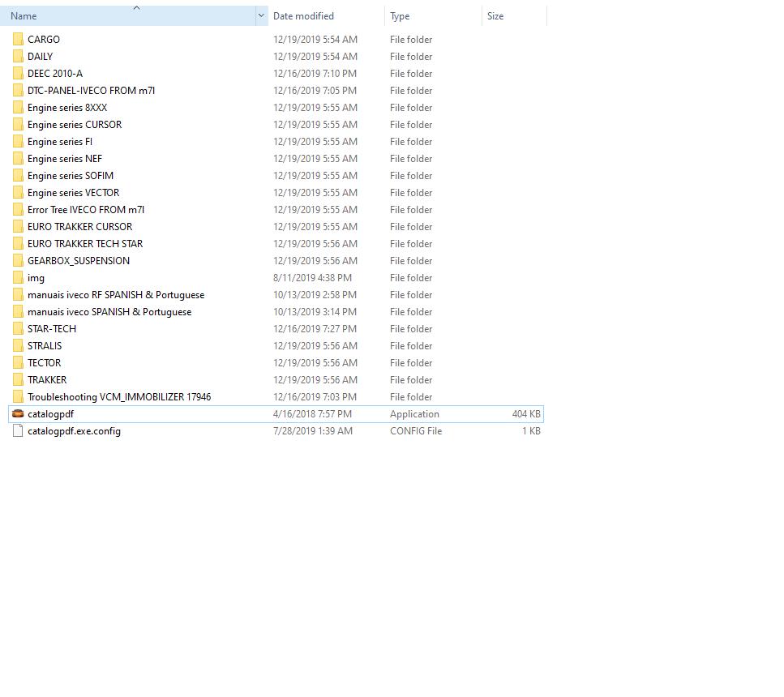Sort by the Type column header
Screen dimensions: 784x697
point(433,15)
